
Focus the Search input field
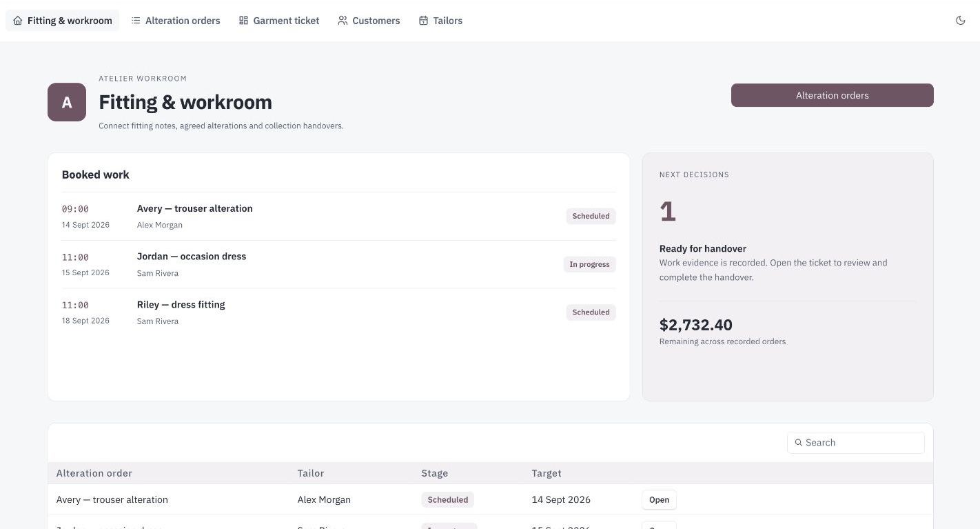pyautogui.click(x=855, y=443)
